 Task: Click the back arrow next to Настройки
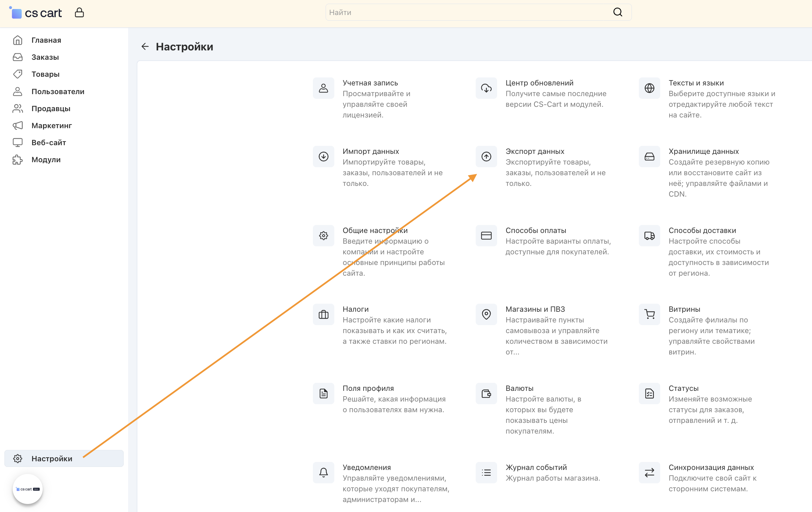(145, 46)
